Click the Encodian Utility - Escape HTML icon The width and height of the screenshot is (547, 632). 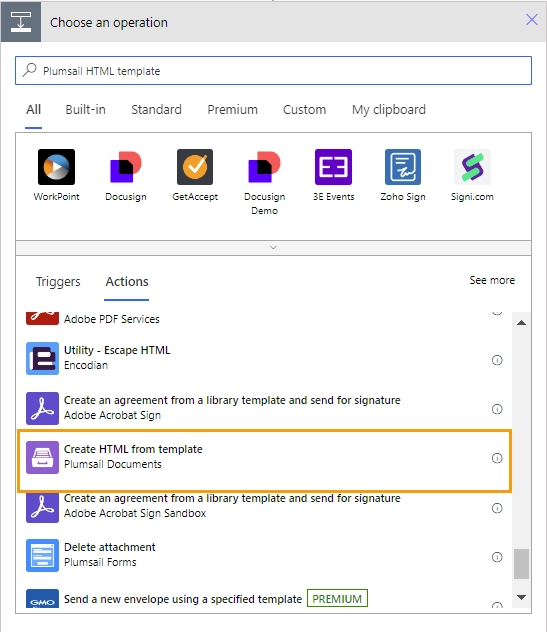42,358
